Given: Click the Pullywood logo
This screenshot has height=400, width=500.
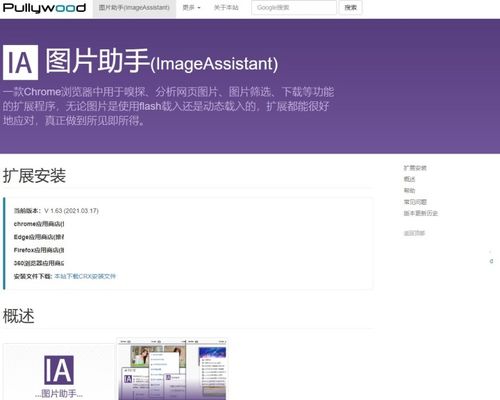Looking at the screenshot, I should (44, 8).
